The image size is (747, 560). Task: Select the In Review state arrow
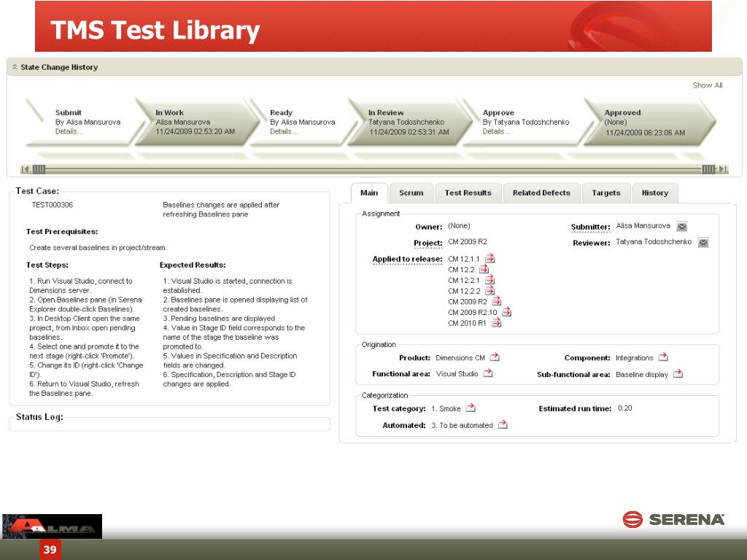click(410, 122)
